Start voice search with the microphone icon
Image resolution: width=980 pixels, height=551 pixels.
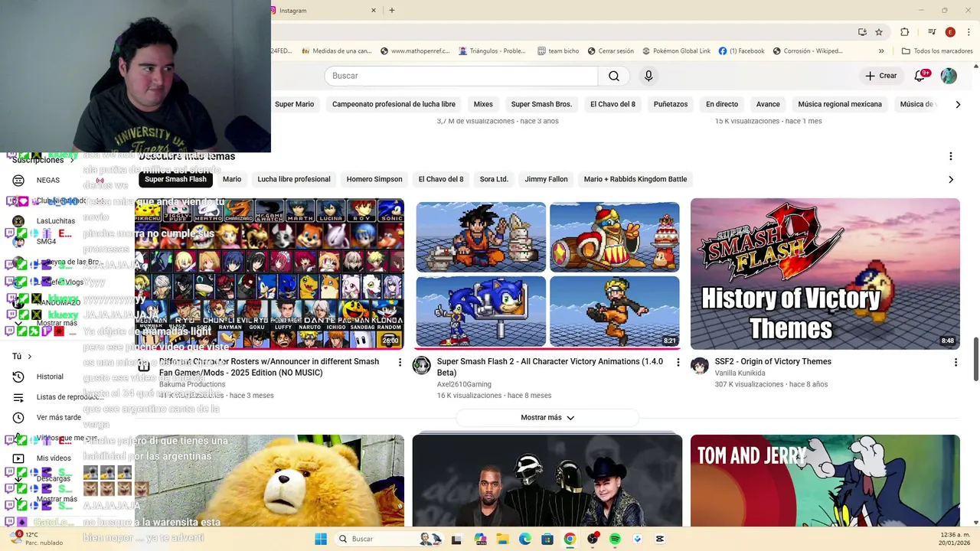[648, 76]
